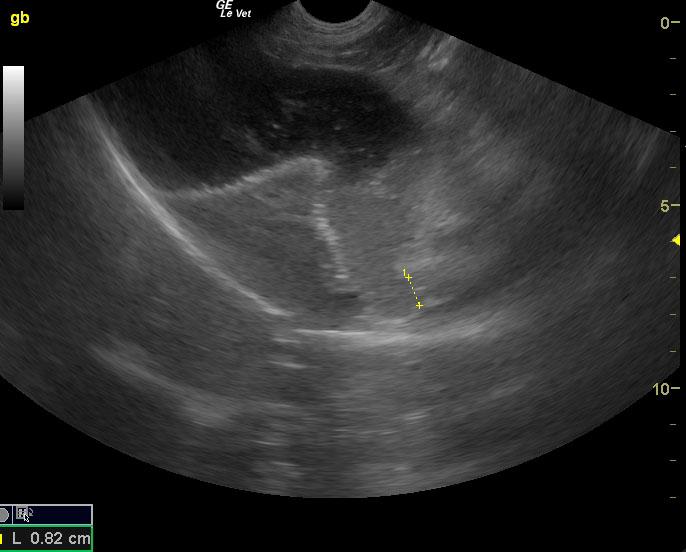The height and width of the screenshot is (552, 686).
Task: Click the yellow 'gb' annotation label
Action: [19, 18]
